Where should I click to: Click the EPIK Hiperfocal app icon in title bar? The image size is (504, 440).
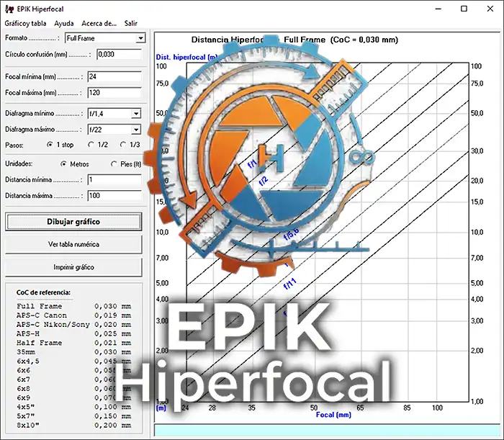9,9
